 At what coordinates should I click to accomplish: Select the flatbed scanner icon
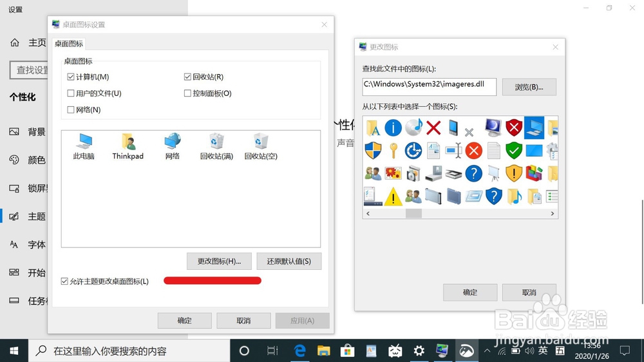453,174
